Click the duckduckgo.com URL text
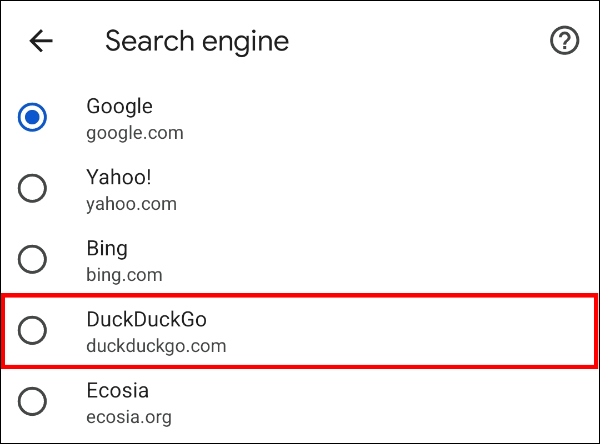 (x=156, y=346)
